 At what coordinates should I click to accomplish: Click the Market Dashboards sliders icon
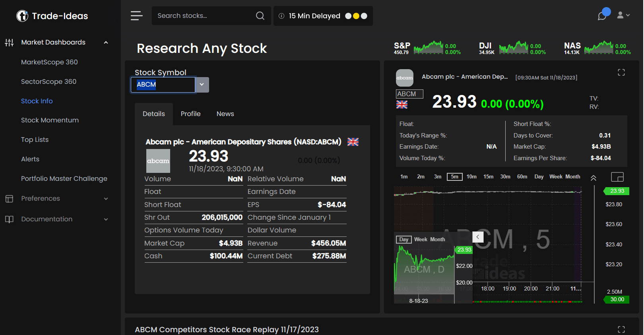[x=9, y=43]
